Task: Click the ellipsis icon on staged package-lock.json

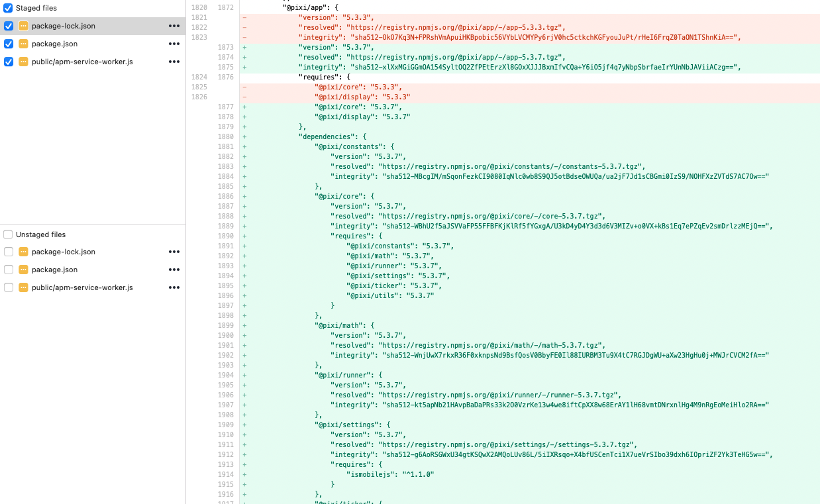Action: (x=174, y=26)
